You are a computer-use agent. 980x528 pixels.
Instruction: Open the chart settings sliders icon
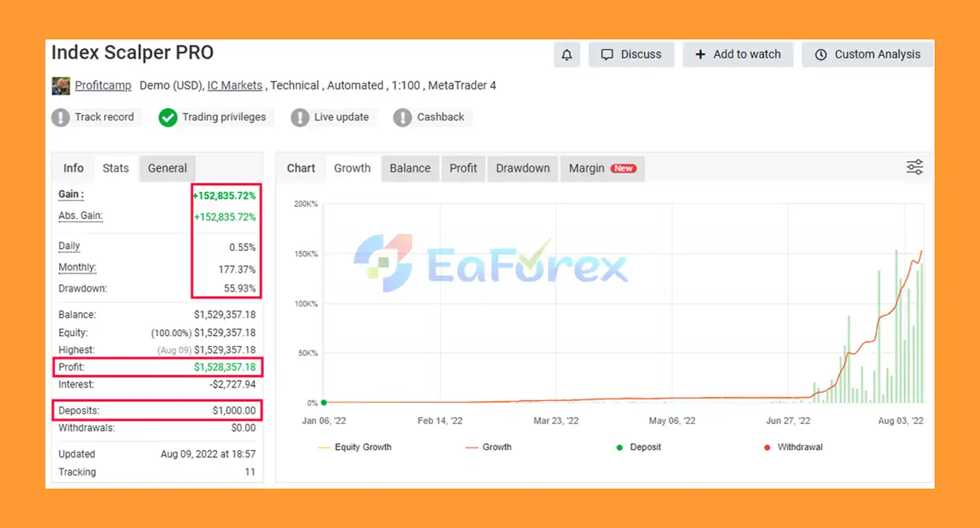pos(915,168)
